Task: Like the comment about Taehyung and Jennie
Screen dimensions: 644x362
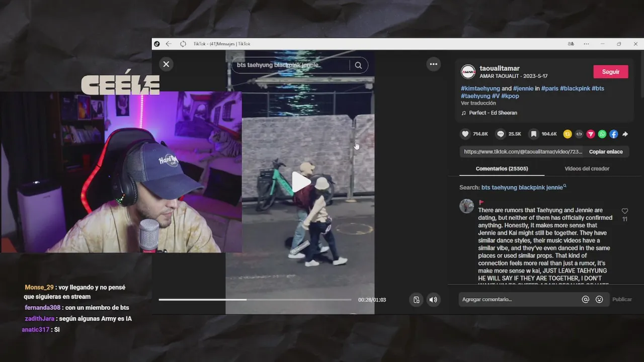Action: pyautogui.click(x=625, y=211)
